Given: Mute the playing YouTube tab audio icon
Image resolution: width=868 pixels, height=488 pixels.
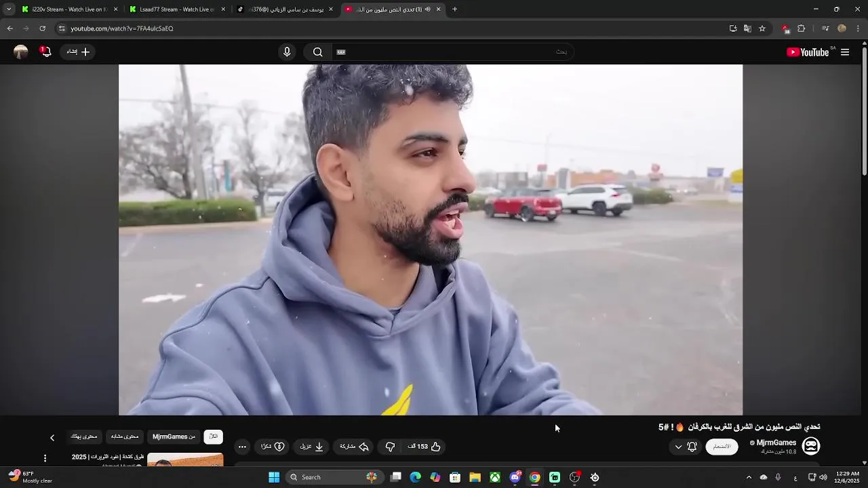Looking at the screenshot, I should (428, 9).
